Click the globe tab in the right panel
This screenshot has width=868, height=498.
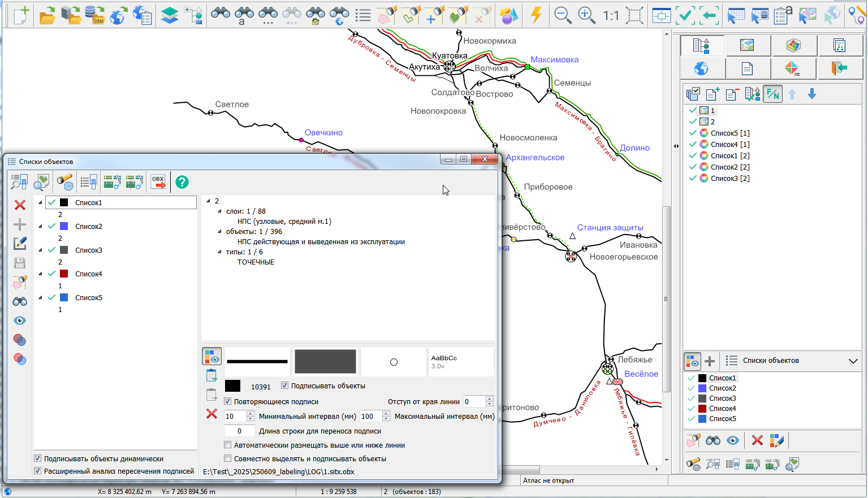[701, 68]
